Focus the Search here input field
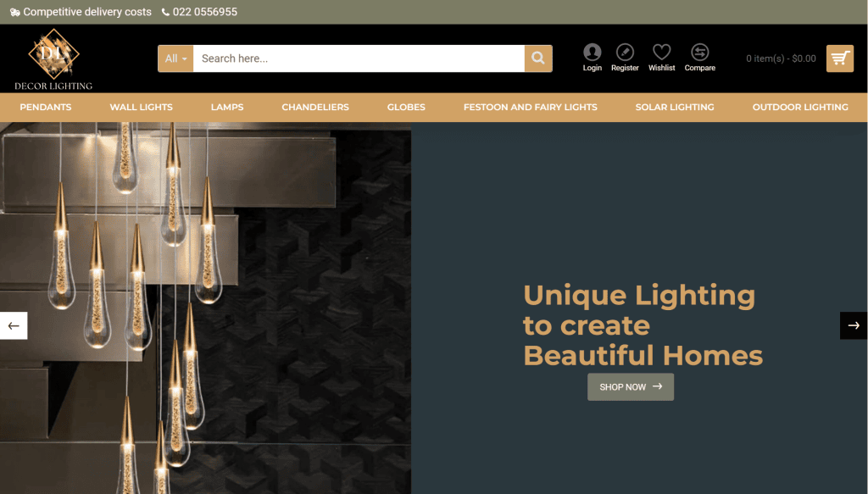 359,58
